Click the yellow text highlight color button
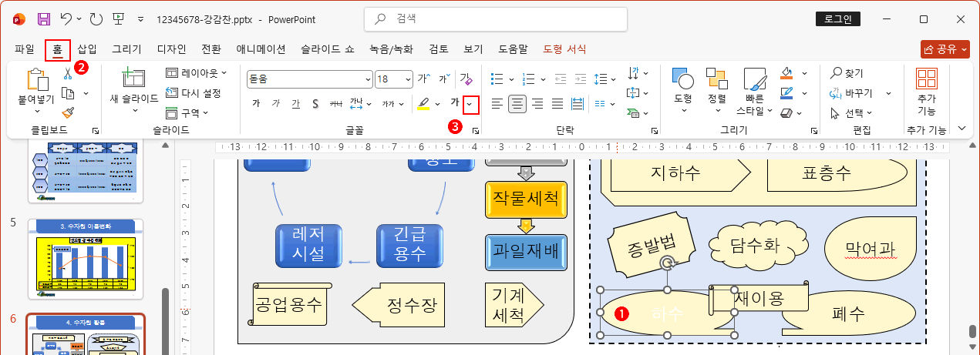 click(x=423, y=103)
